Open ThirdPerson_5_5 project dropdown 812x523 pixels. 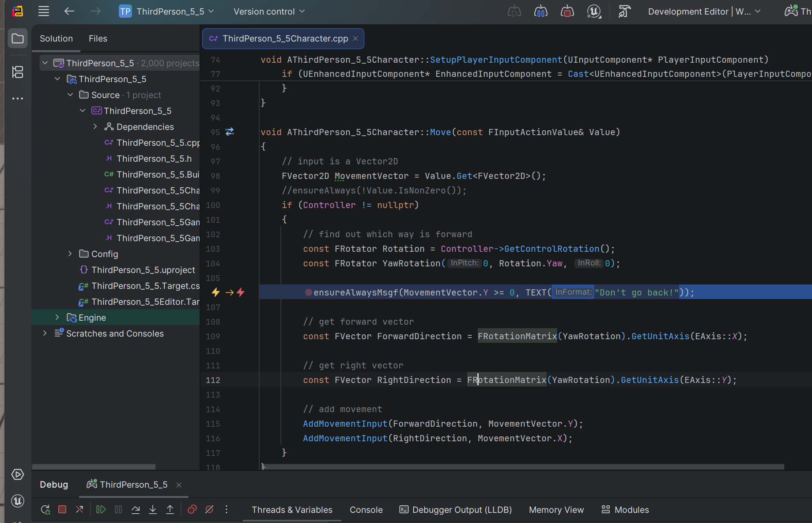click(166, 11)
